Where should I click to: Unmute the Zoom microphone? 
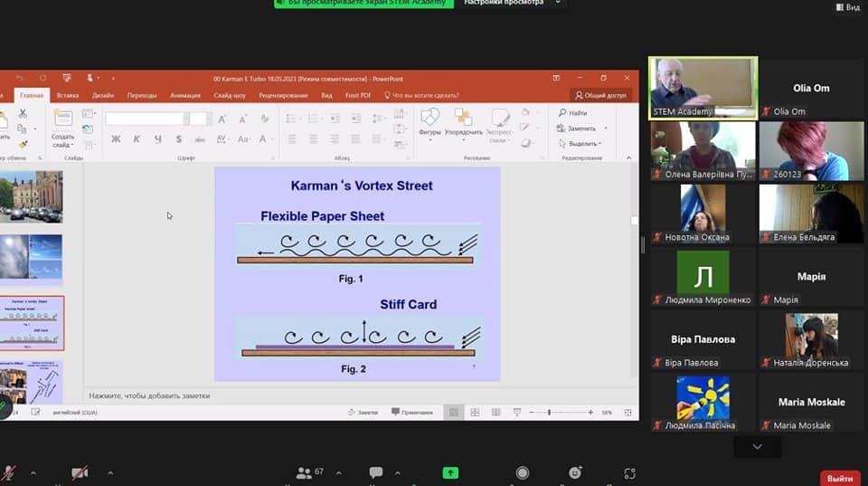(10, 472)
